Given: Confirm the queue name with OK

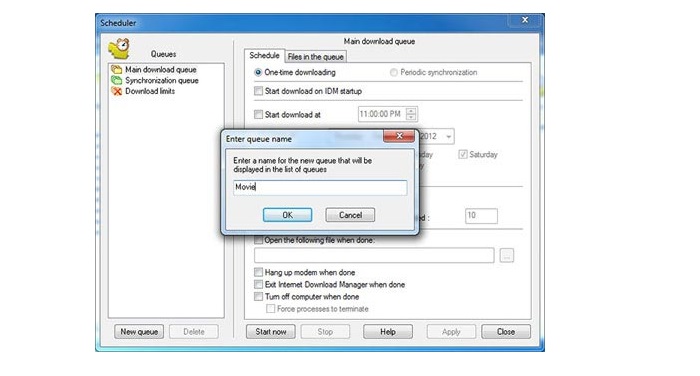Looking at the screenshot, I should pyautogui.click(x=288, y=215).
